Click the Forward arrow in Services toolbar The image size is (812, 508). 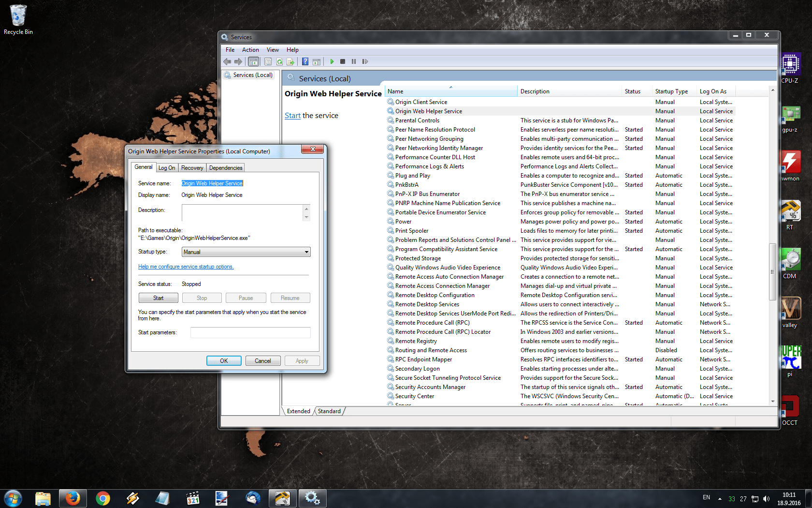pyautogui.click(x=238, y=61)
